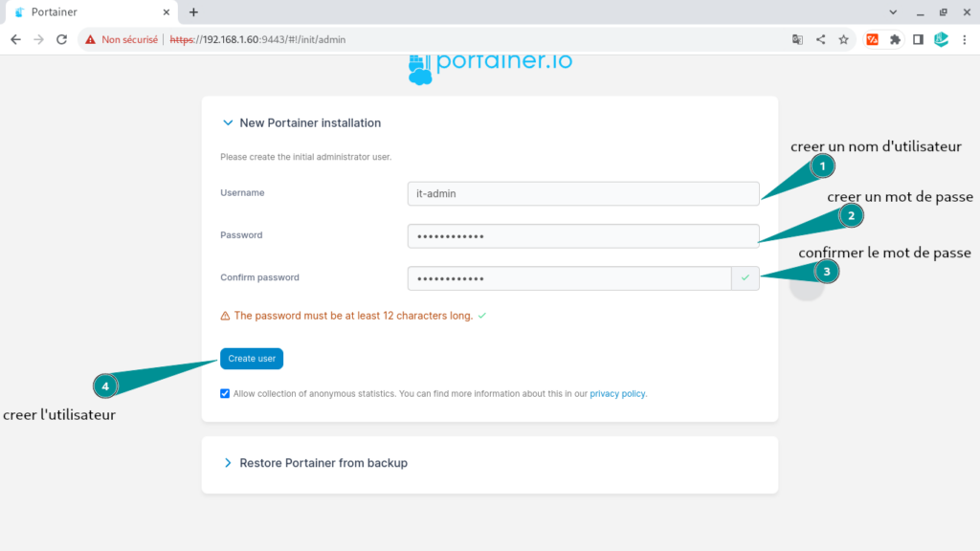The width and height of the screenshot is (980, 551).
Task: Go back to the previous page
Action: click(15, 39)
